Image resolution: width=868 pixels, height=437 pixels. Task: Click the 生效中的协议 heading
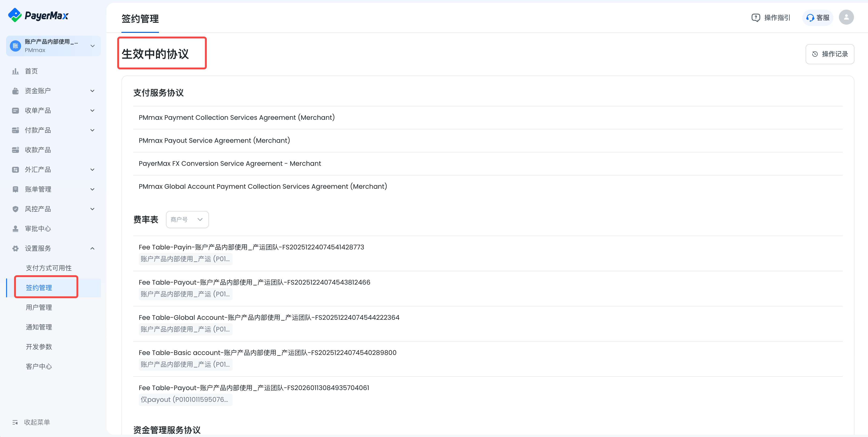[x=155, y=54]
